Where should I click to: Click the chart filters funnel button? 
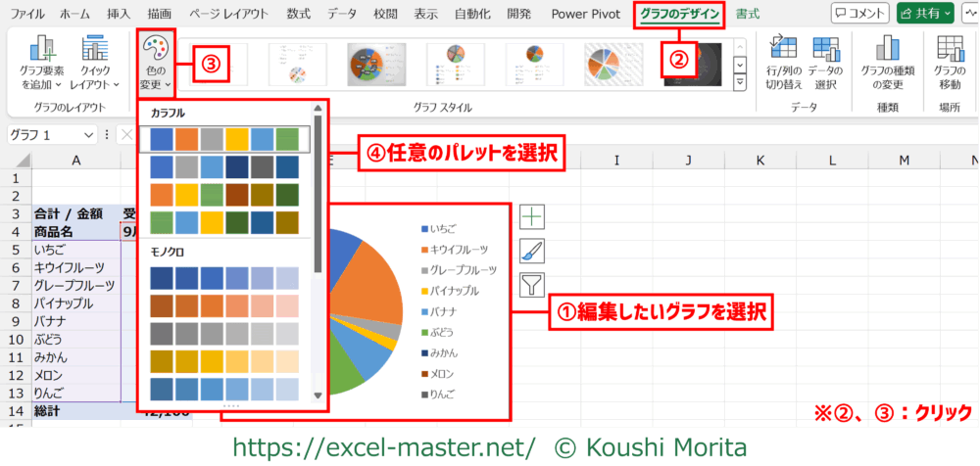pos(531,286)
